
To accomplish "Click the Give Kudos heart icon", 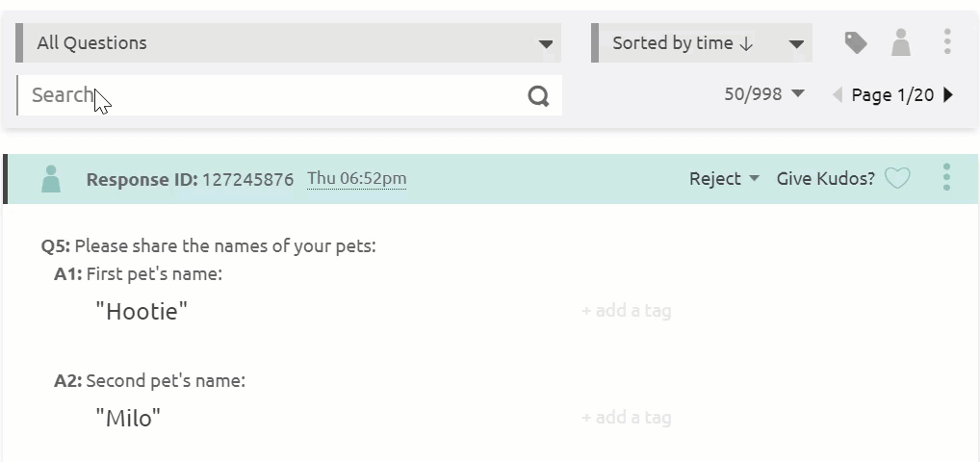I will coord(897,179).
